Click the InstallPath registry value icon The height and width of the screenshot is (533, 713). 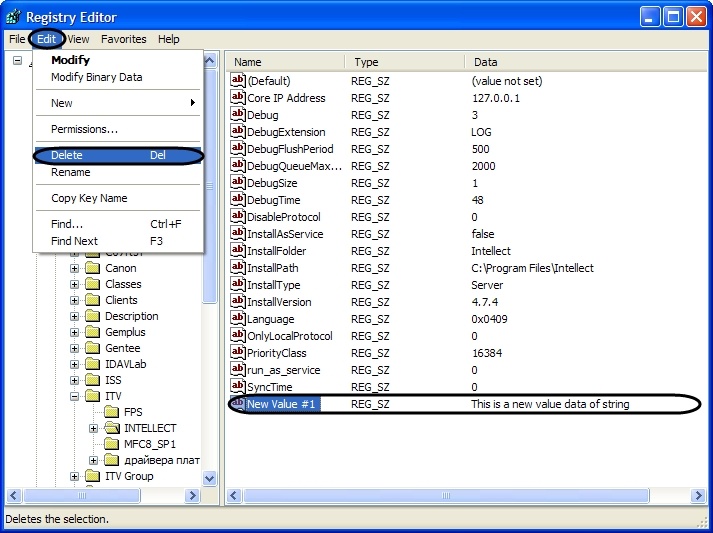pyautogui.click(x=238, y=268)
